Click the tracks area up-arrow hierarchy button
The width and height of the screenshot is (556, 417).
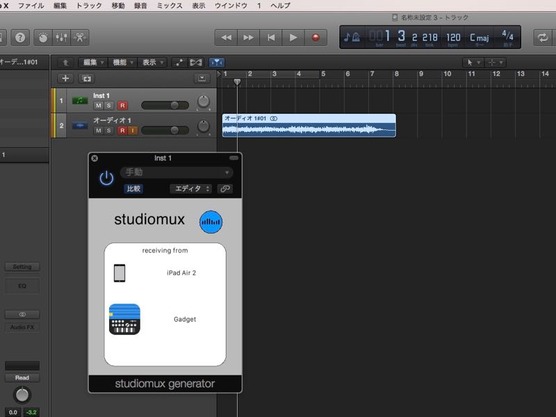click(66, 62)
